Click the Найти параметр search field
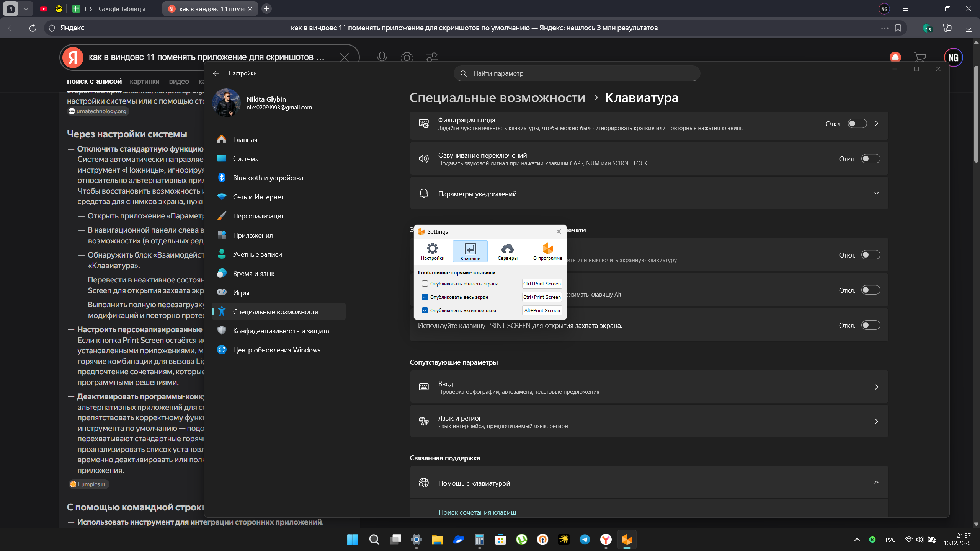 click(577, 73)
